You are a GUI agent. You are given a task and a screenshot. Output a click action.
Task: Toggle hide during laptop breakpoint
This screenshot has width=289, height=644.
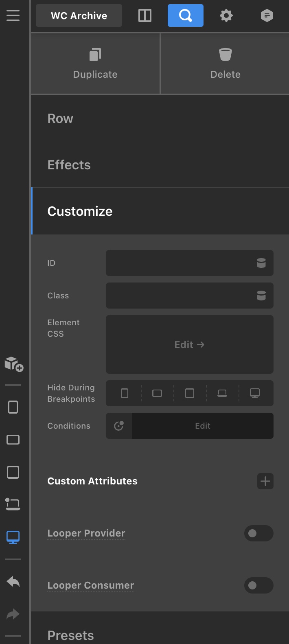point(222,393)
